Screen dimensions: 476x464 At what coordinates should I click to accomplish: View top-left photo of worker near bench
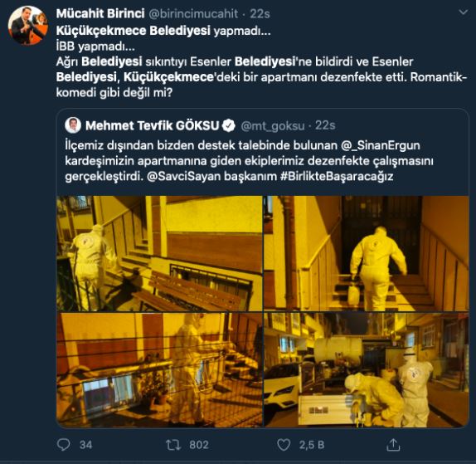[x=159, y=253]
